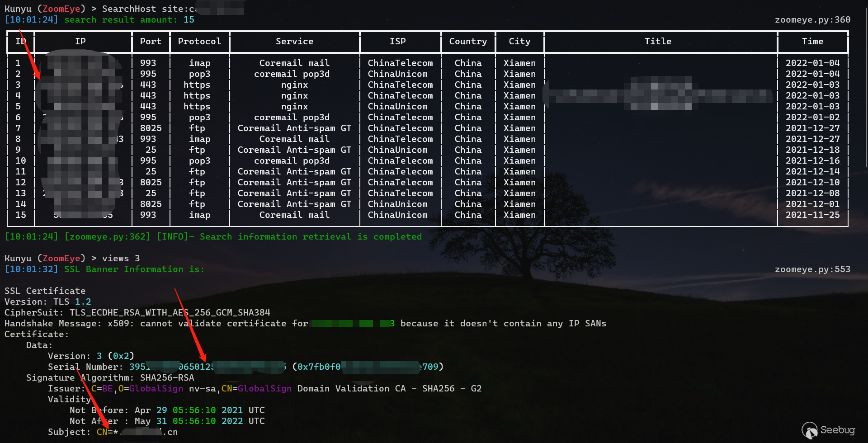Click the 'SSL Certificate' heading text

[45, 291]
